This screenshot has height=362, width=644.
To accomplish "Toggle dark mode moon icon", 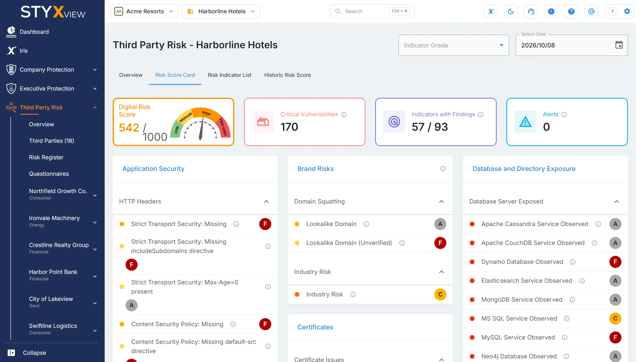I will pyautogui.click(x=511, y=11).
